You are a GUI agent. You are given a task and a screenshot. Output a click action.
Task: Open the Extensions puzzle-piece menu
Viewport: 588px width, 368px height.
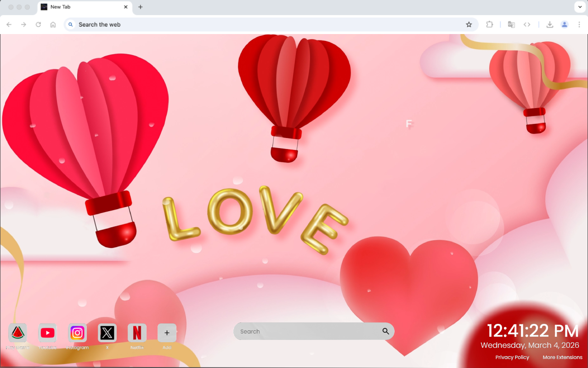click(x=489, y=24)
